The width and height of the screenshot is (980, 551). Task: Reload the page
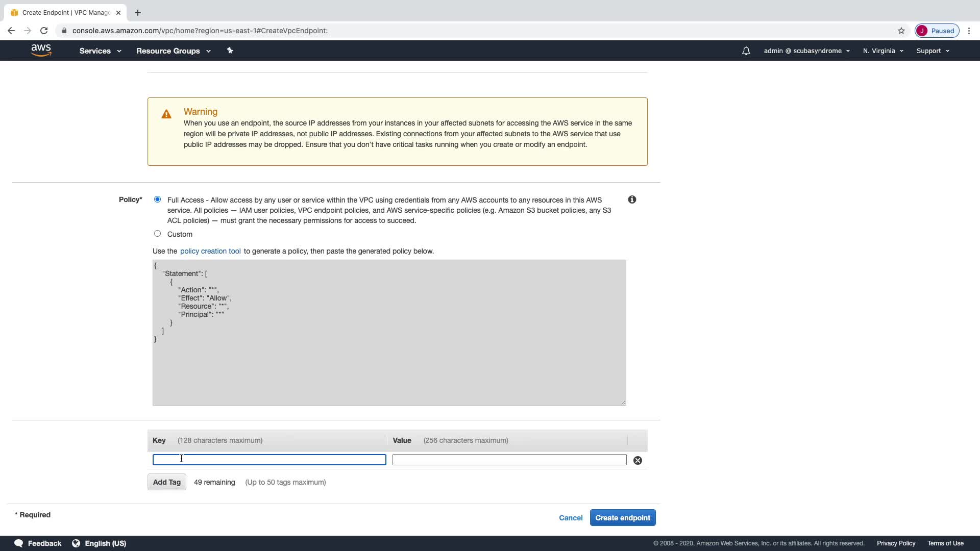(44, 31)
